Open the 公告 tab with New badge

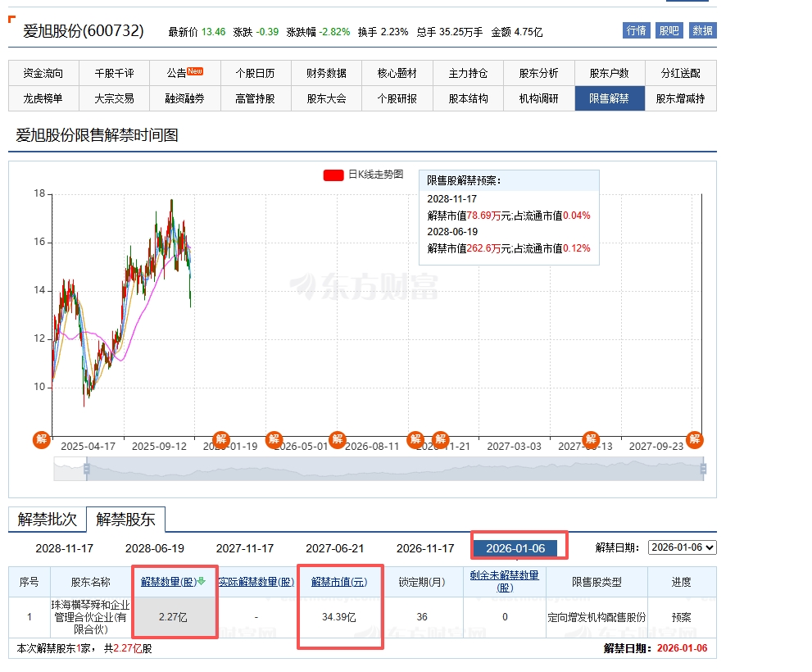coord(185,73)
